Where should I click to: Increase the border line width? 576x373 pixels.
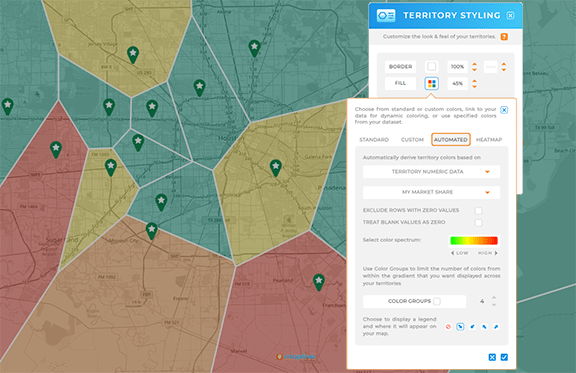point(504,64)
